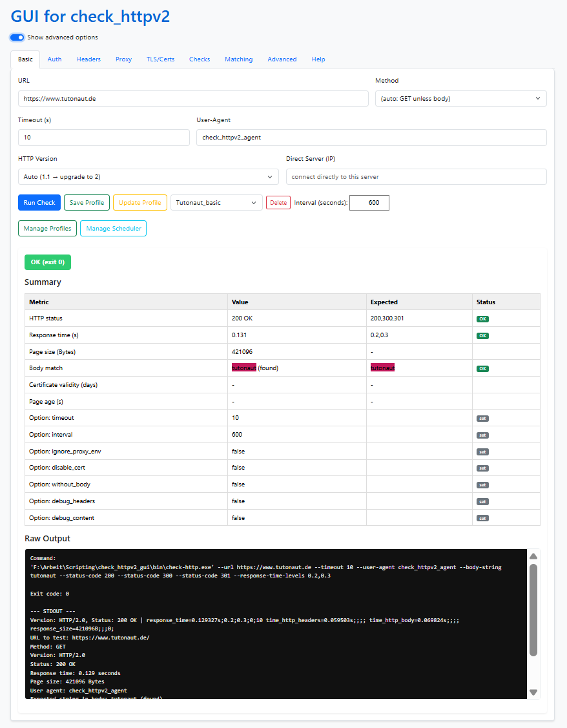Switch to the Auth tab
The image size is (567, 728).
[55, 59]
